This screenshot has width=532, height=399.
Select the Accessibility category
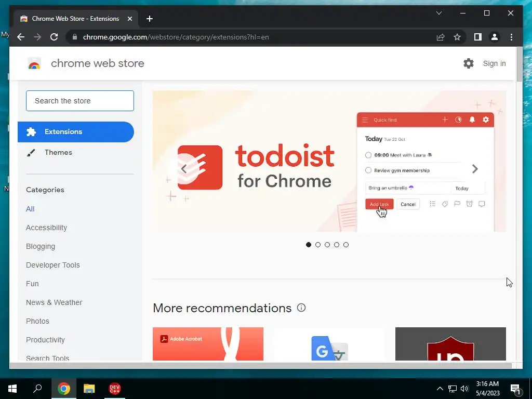coord(46,228)
